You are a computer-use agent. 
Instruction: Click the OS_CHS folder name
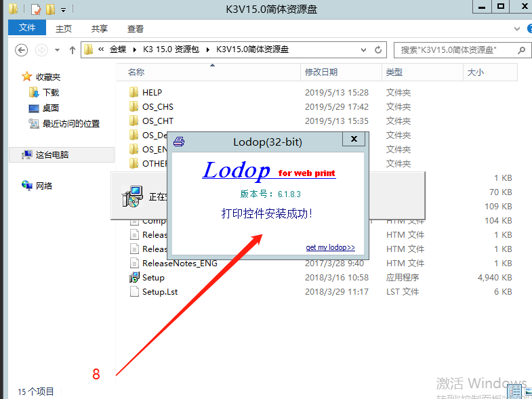click(x=158, y=106)
